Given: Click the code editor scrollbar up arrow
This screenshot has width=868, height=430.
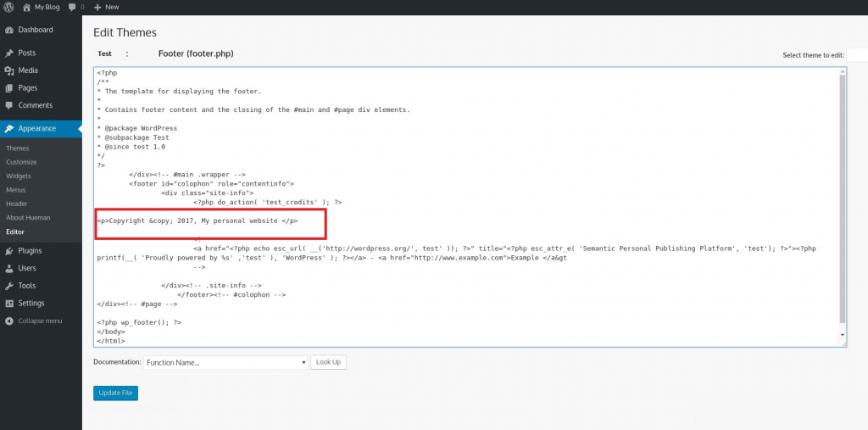Looking at the screenshot, I should (843, 71).
